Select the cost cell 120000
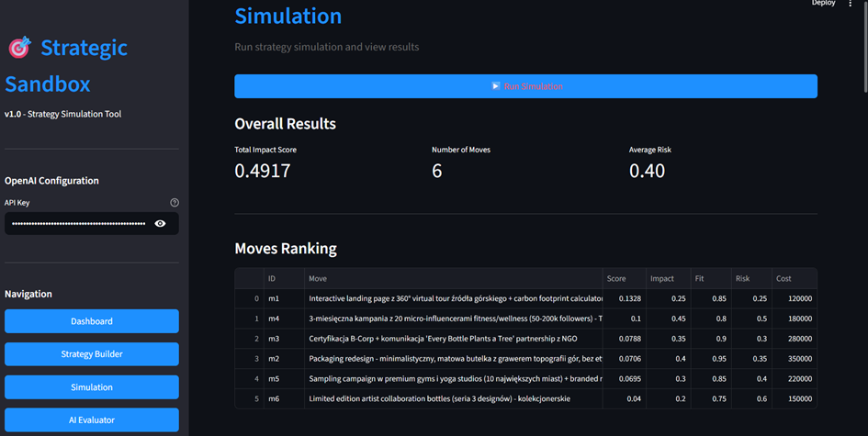This screenshot has height=436, width=868. tap(795, 299)
